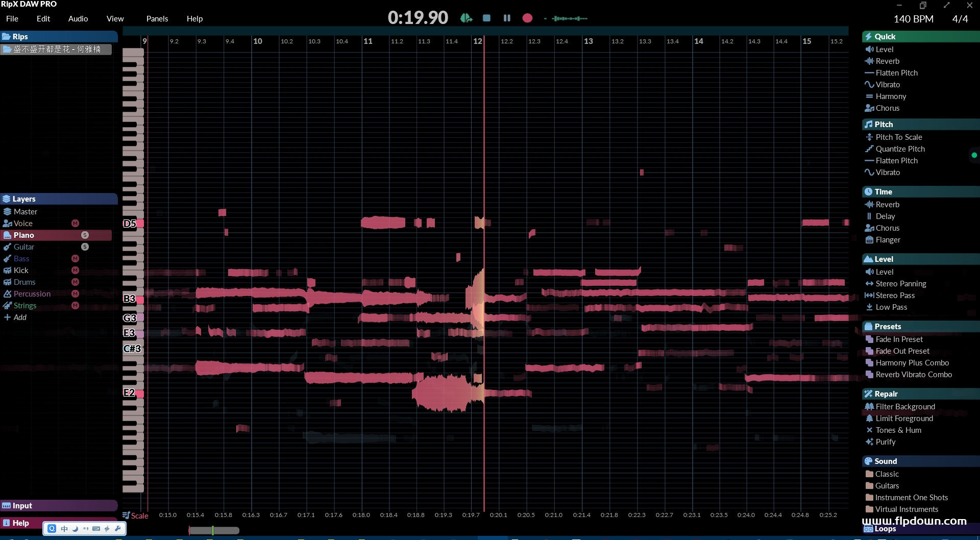This screenshot has height=540, width=980.
Task: Click the Purify repair tool
Action: (x=885, y=442)
